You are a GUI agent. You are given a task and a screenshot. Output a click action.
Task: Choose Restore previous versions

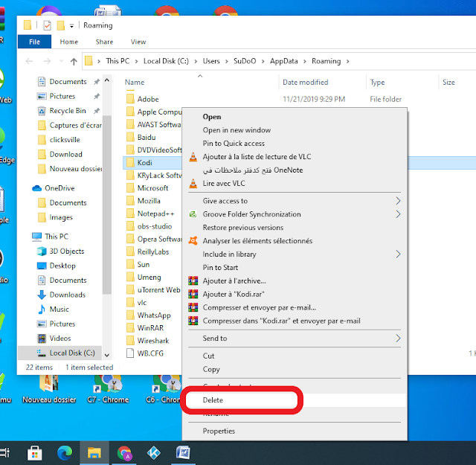pyautogui.click(x=294, y=228)
